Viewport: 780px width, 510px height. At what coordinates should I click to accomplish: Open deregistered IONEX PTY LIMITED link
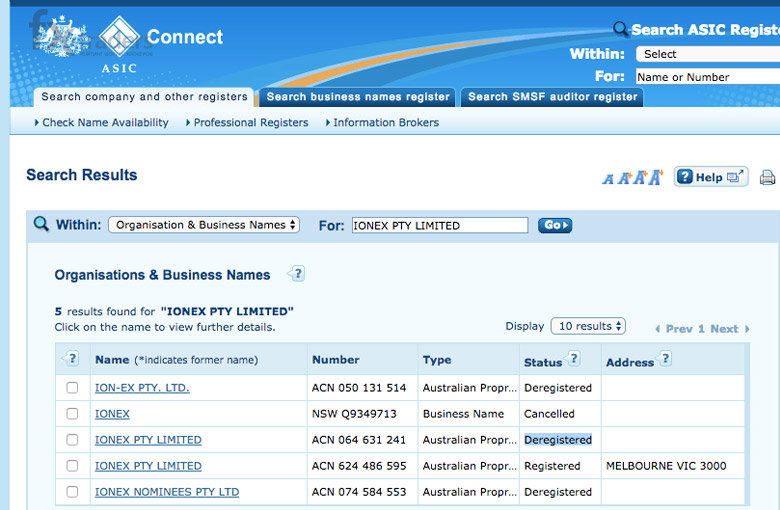click(x=148, y=440)
